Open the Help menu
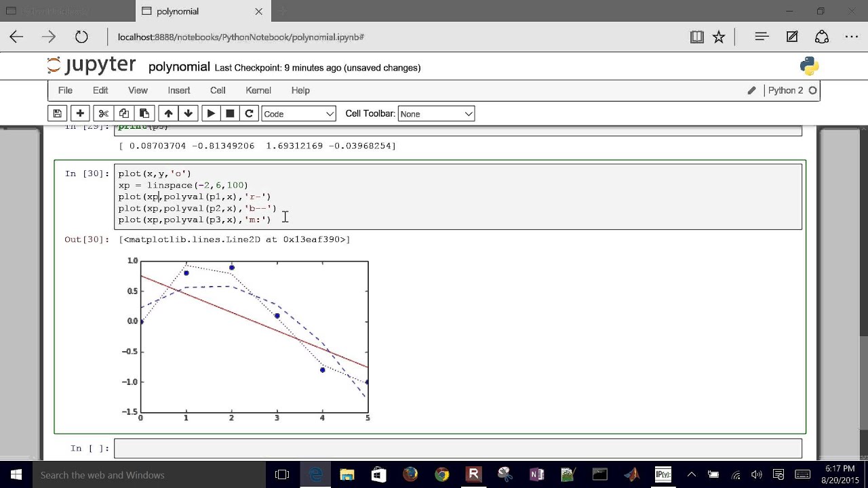Viewport: 868px width, 488px height. [x=300, y=90]
